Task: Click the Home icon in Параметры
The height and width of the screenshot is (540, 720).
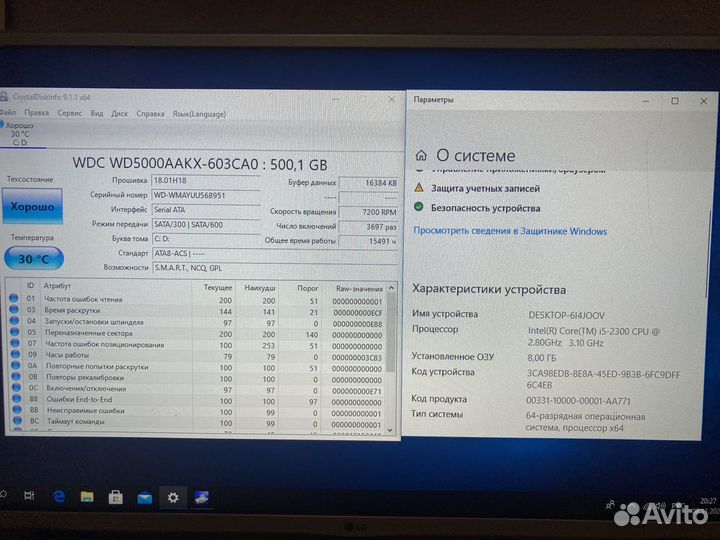Action: pos(421,156)
